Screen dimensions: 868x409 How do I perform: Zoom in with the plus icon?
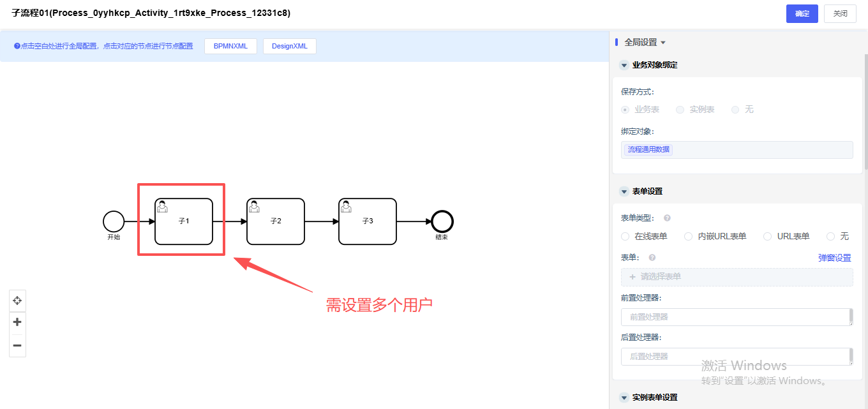(x=17, y=322)
